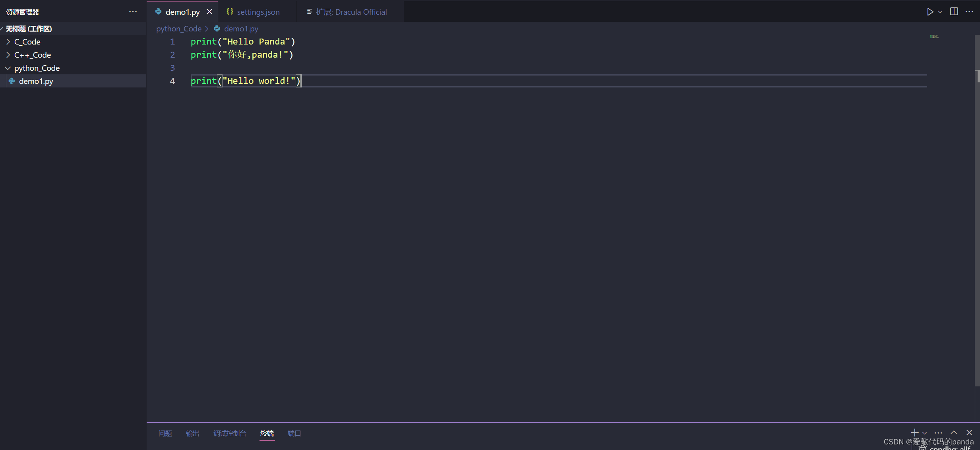Run the Python file with play button
The width and height of the screenshot is (980, 450).
click(x=930, y=12)
